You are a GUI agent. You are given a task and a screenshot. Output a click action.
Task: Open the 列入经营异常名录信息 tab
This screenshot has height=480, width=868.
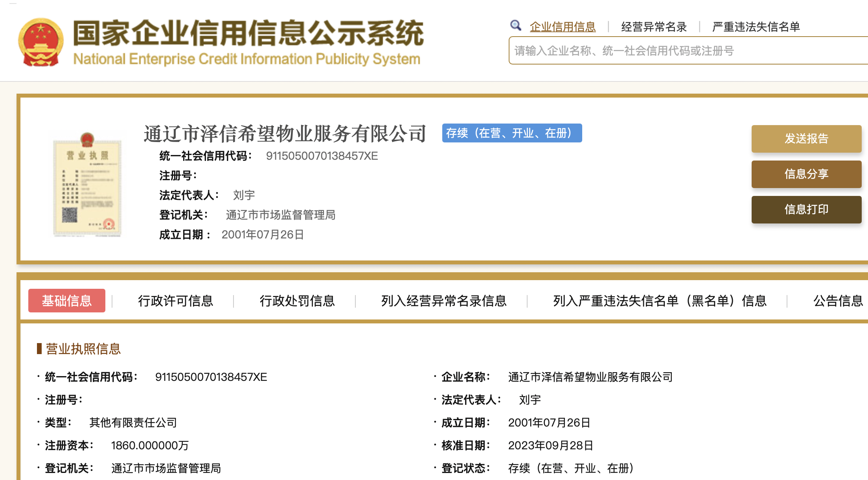(444, 301)
